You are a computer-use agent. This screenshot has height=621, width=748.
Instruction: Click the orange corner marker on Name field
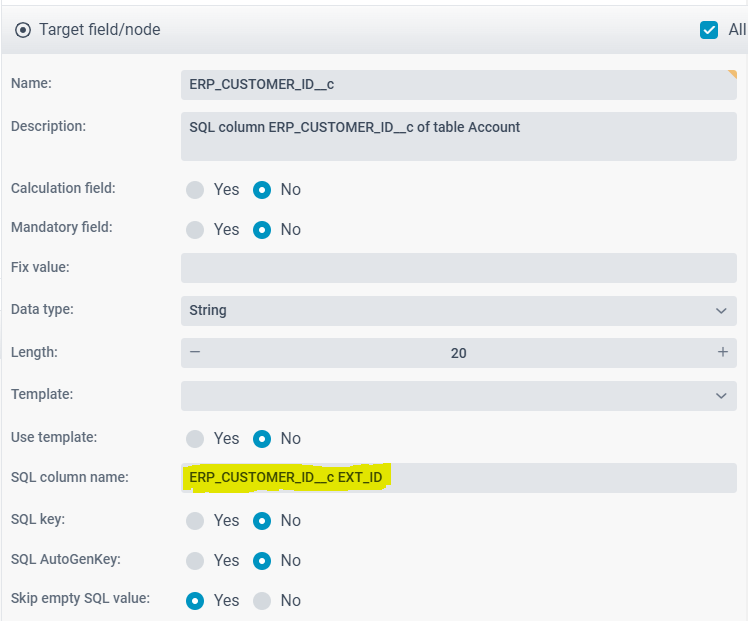(732, 74)
